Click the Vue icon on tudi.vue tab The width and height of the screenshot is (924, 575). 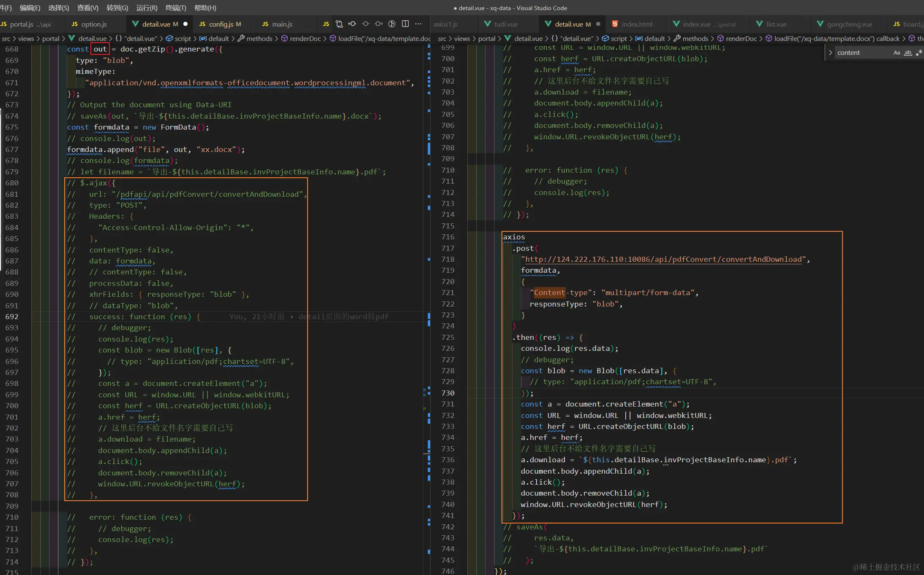(x=488, y=24)
